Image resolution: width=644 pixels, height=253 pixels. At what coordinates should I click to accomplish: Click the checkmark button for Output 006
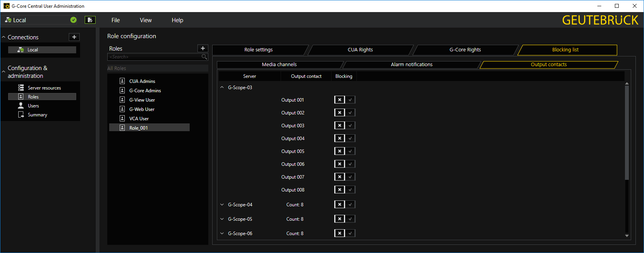point(350,164)
